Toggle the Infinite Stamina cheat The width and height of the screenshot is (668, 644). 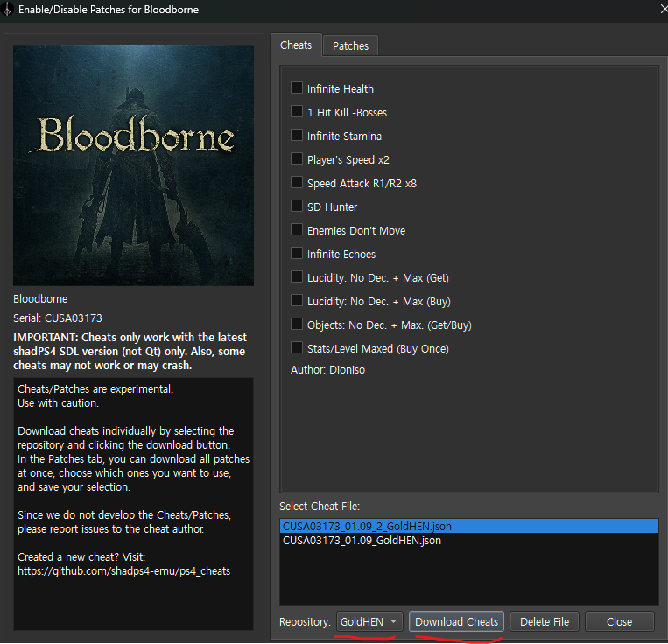click(x=297, y=135)
